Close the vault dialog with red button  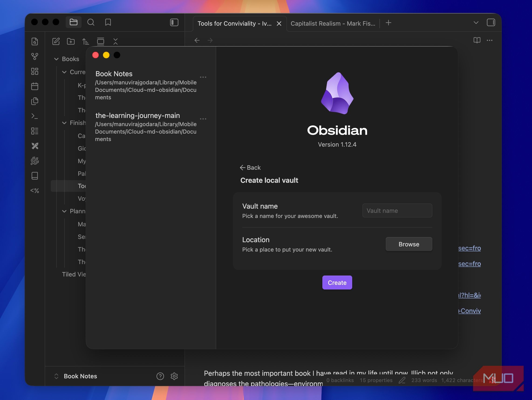point(95,55)
